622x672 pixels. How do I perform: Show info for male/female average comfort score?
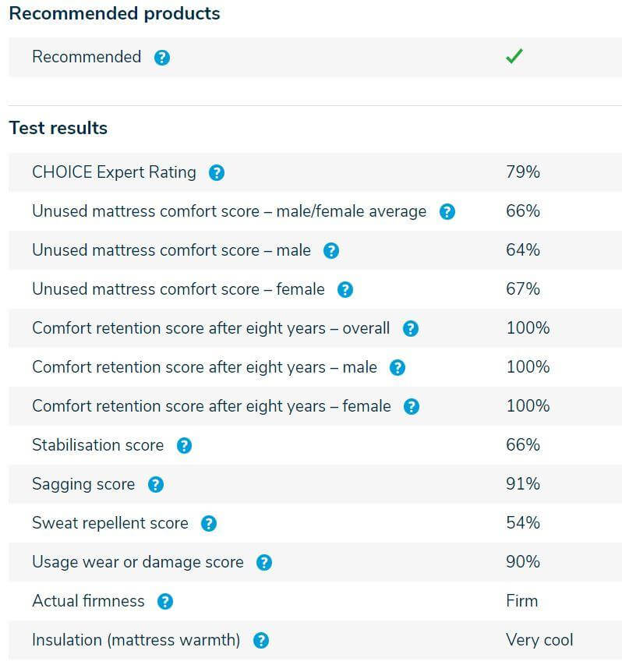[447, 212]
